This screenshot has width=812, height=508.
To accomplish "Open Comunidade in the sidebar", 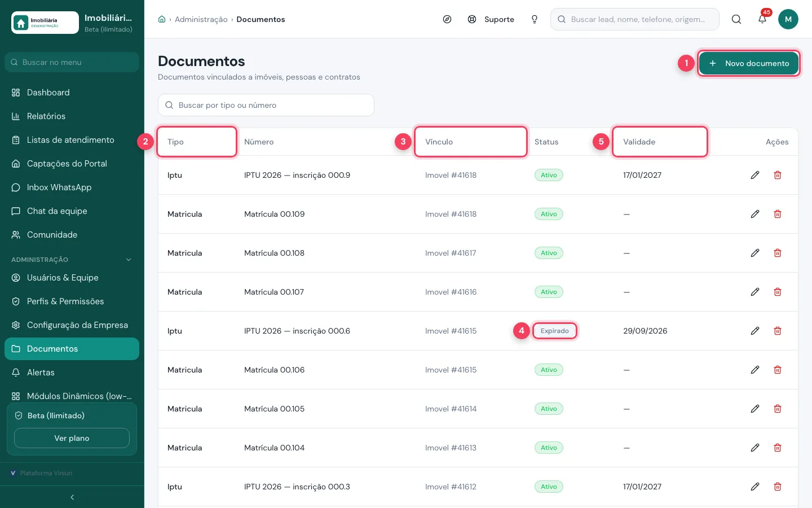I will (72, 235).
